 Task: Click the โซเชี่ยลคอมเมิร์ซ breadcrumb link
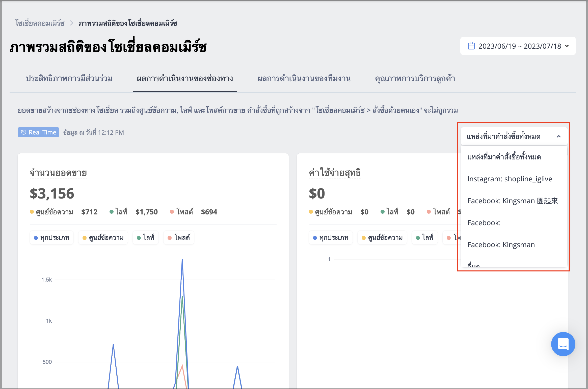pos(40,23)
